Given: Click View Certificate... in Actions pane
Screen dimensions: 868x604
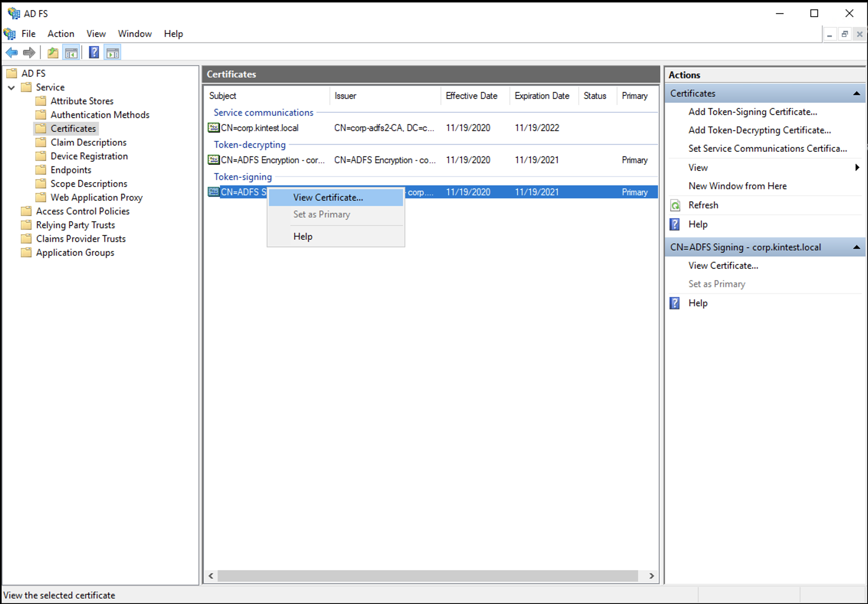Looking at the screenshot, I should pos(723,266).
